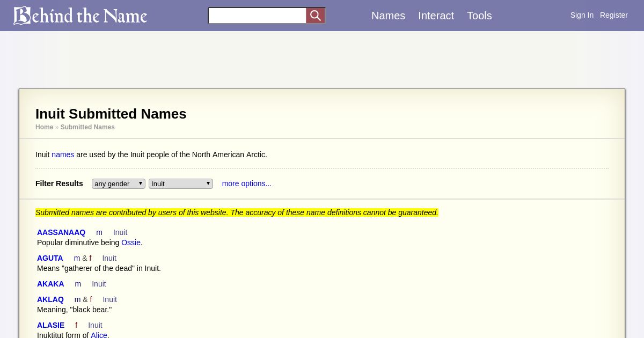Click Register link
This screenshot has height=338, width=644.
coord(613,15)
